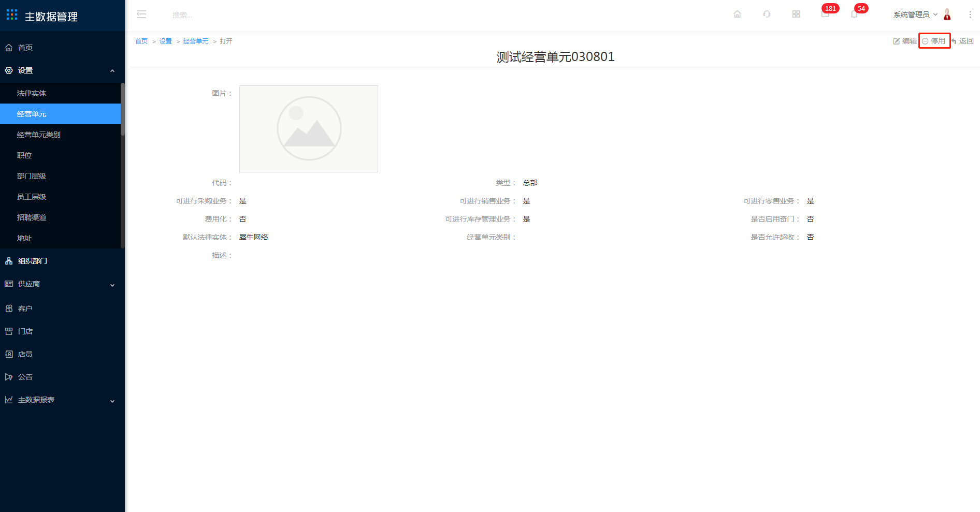The width and height of the screenshot is (980, 512).
Task: Click the 打开 breadcrumb text
Action: [x=226, y=41]
